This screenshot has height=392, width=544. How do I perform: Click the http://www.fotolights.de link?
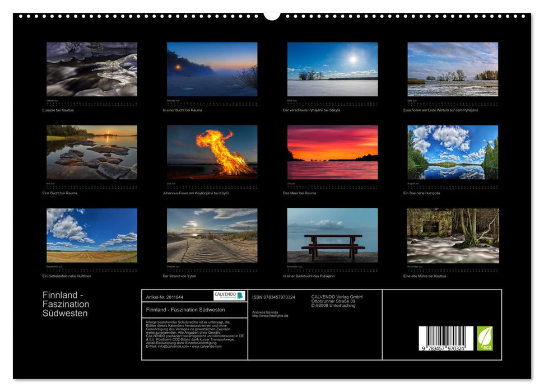(x=270, y=316)
